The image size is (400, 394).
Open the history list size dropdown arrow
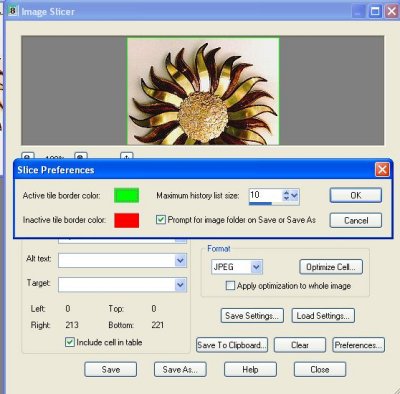click(294, 195)
